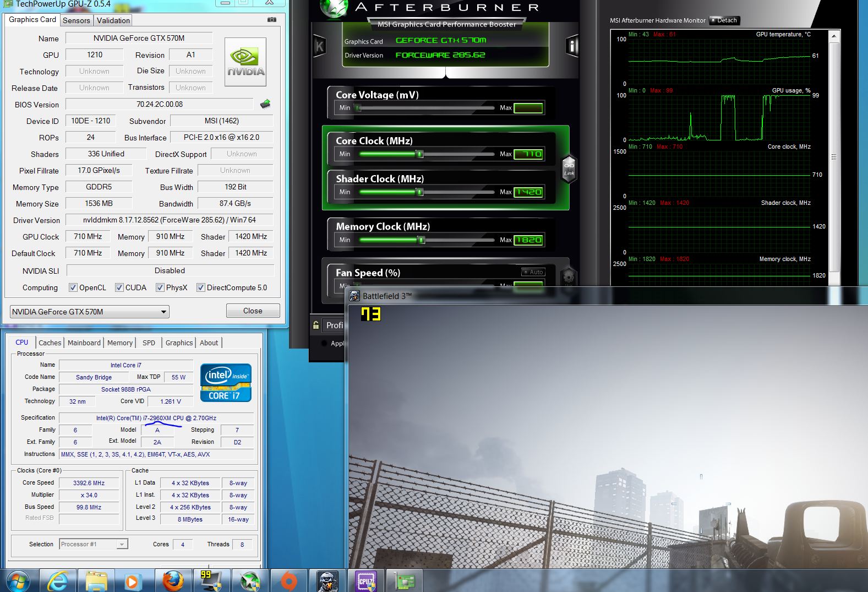The height and width of the screenshot is (592, 868).
Task: Toggle the CUDA checkbox in GPU-Z
Action: tap(119, 287)
